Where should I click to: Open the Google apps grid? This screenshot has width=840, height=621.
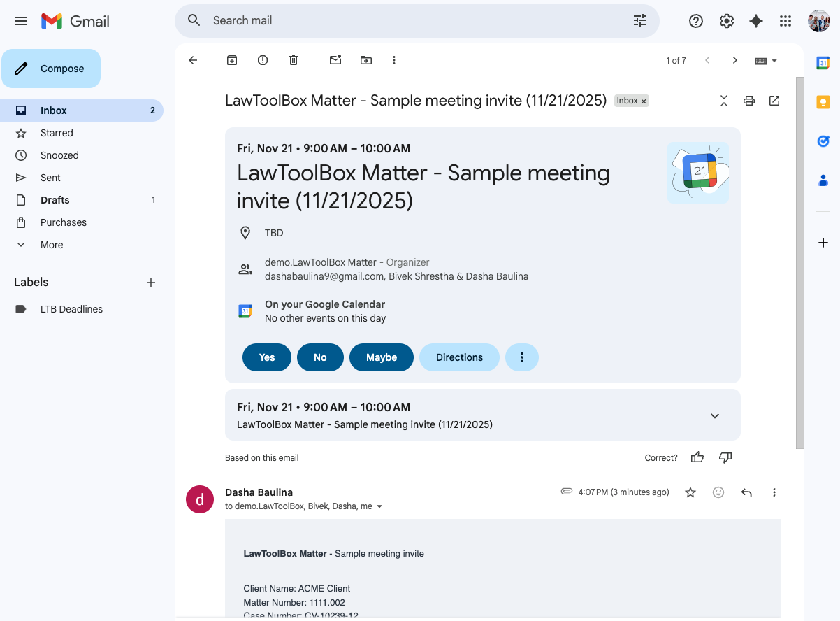tap(785, 21)
